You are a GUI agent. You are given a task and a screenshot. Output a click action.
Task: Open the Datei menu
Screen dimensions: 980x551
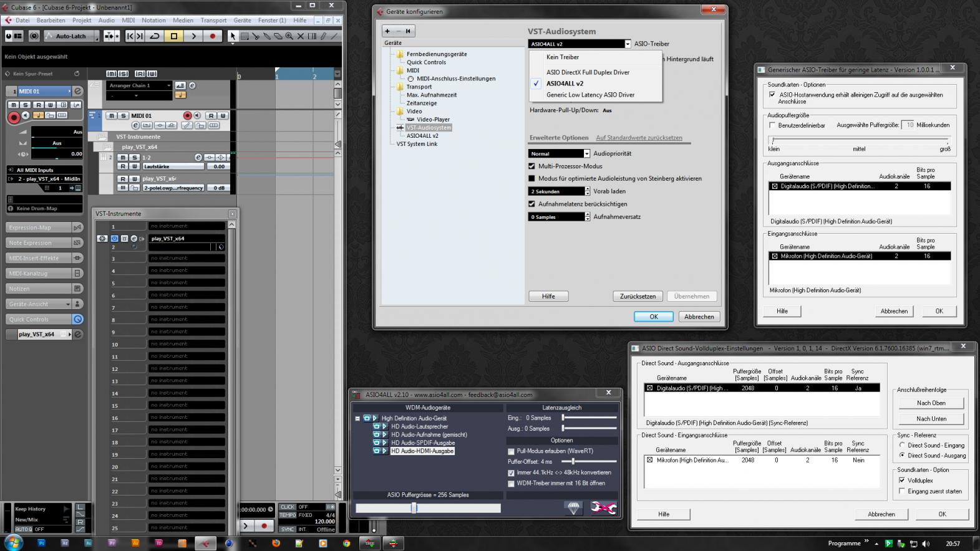[22, 21]
